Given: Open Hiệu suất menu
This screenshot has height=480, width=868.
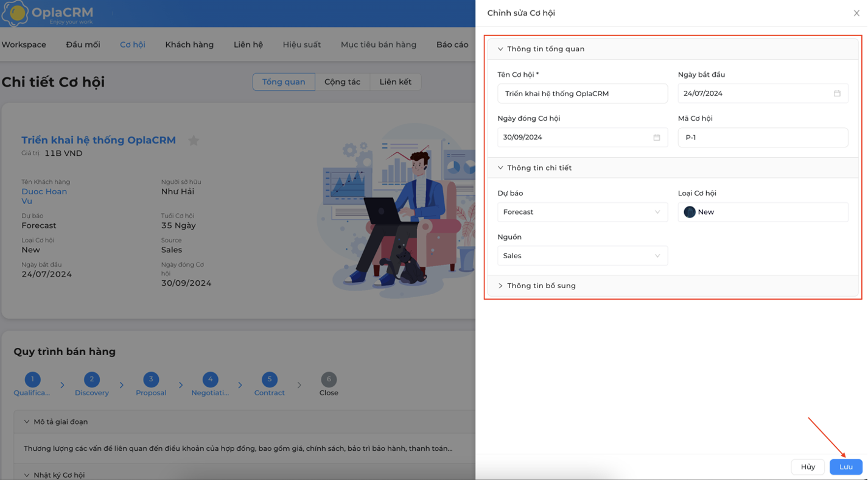Looking at the screenshot, I should point(302,44).
